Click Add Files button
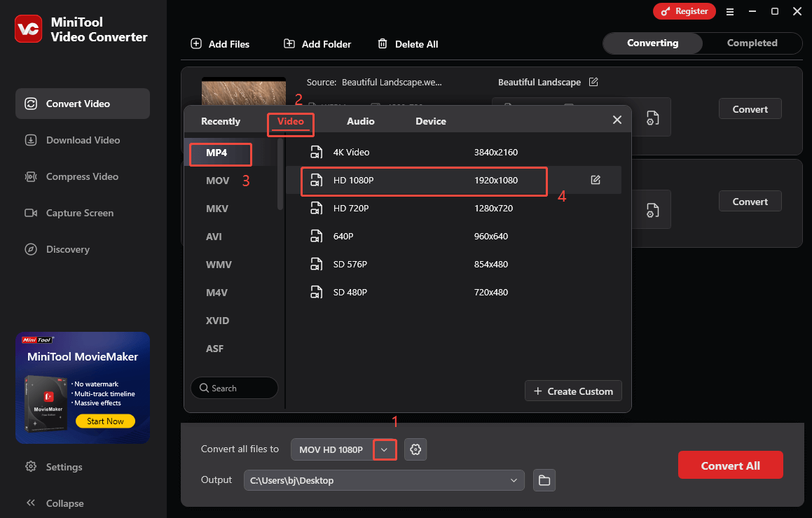Viewport: 812px width, 518px height. coord(220,44)
